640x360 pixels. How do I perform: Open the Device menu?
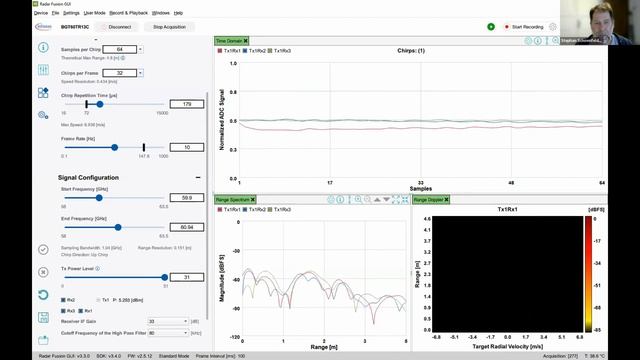[41, 13]
